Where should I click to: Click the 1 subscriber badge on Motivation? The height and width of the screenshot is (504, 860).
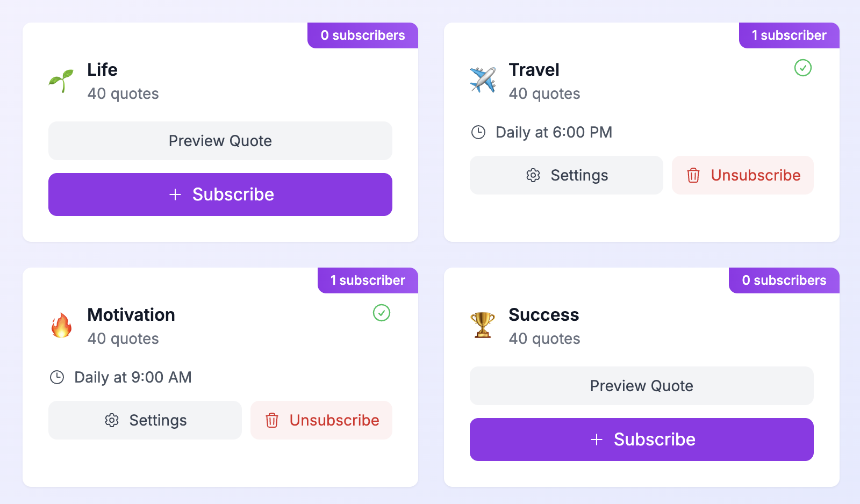click(x=368, y=280)
